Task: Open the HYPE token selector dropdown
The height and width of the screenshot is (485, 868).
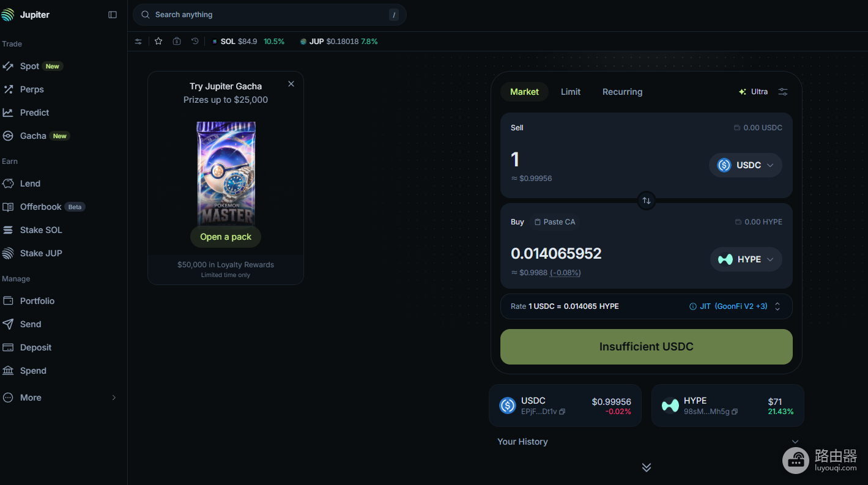Action: coord(746,259)
